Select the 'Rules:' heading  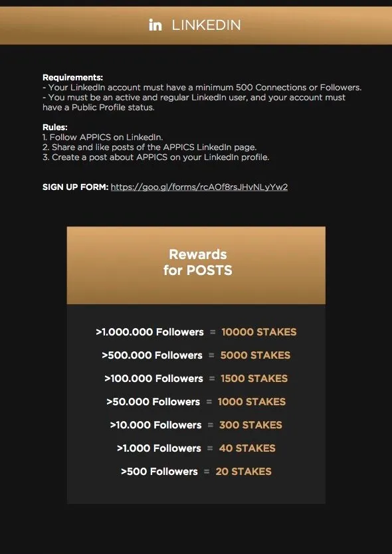(54, 127)
